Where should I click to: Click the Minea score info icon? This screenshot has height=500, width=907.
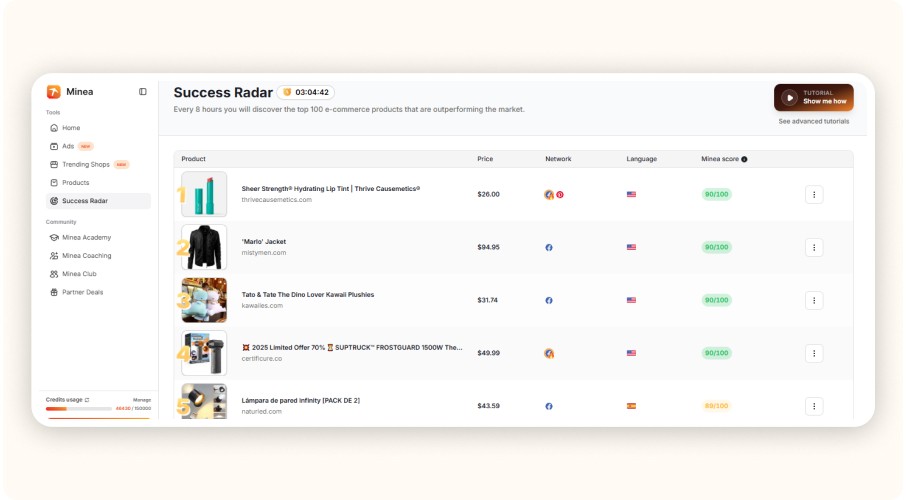coord(744,159)
